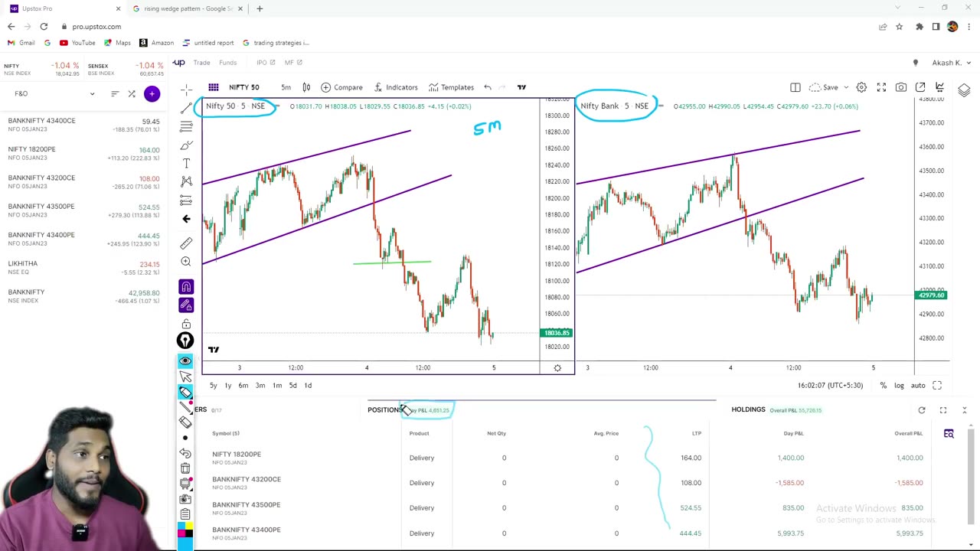Select the annotation pointer arrow tool
The height and width of the screenshot is (551, 980).
pos(185,377)
